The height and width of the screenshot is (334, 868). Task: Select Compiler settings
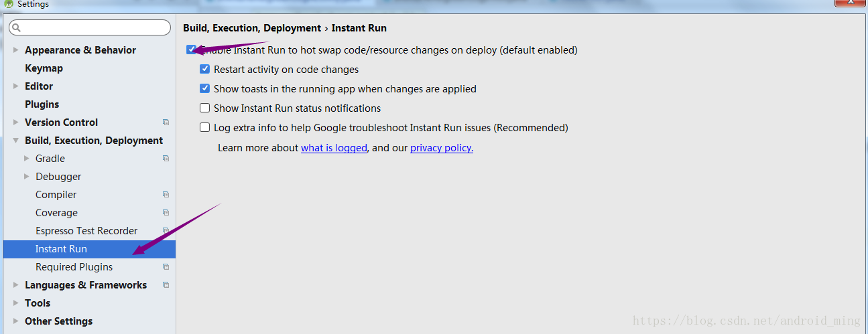(56, 195)
